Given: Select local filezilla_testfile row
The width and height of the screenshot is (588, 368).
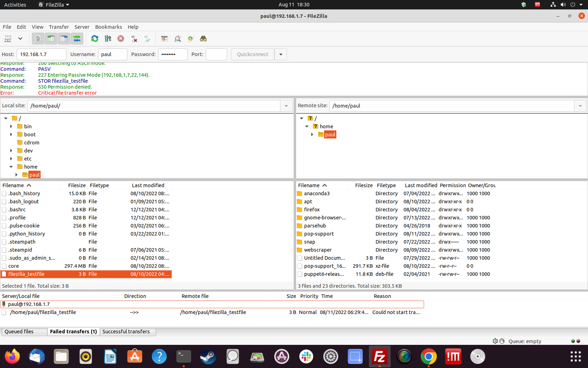Looking at the screenshot, I should [x=86, y=274].
